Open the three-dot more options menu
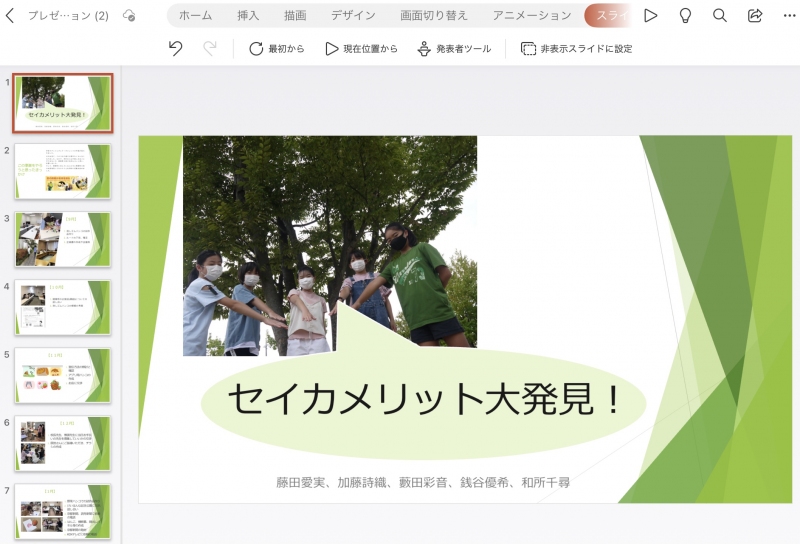 tap(789, 16)
